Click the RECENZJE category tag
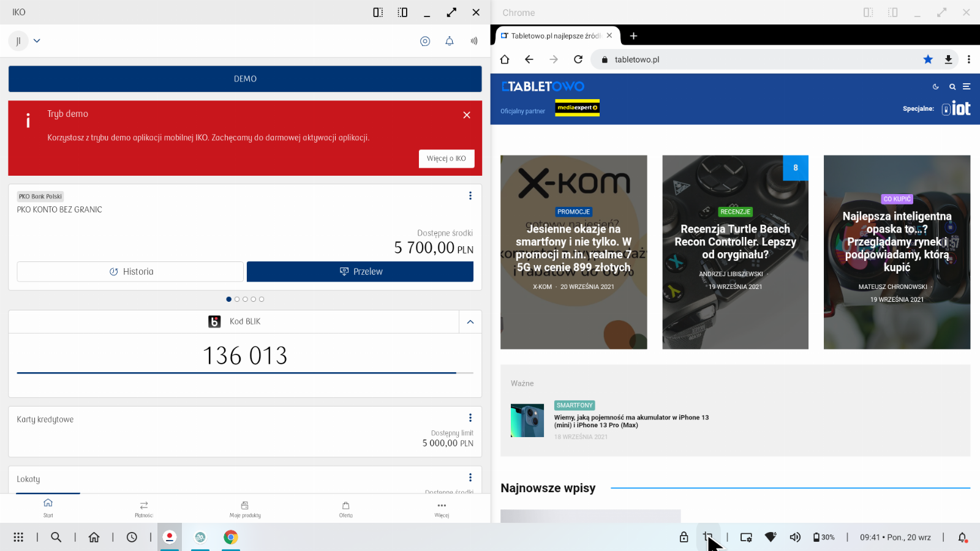The width and height of the screenshot is (980, 551). click(x=735, y=212)
